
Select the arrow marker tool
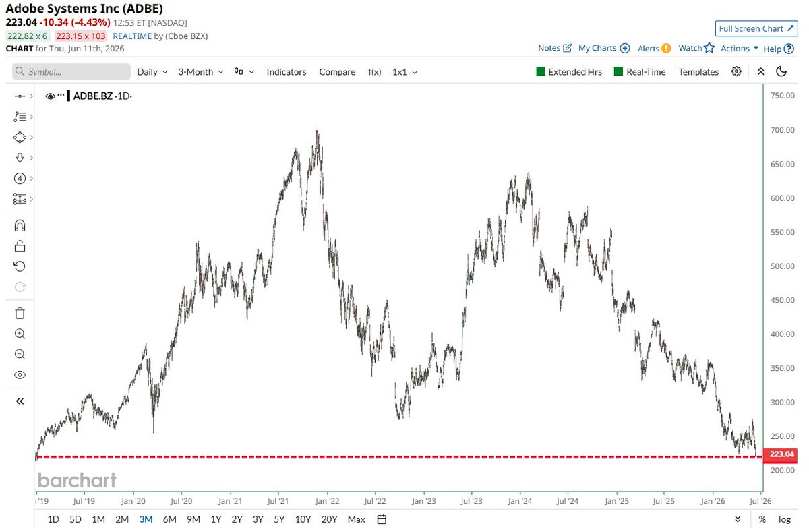20,158
